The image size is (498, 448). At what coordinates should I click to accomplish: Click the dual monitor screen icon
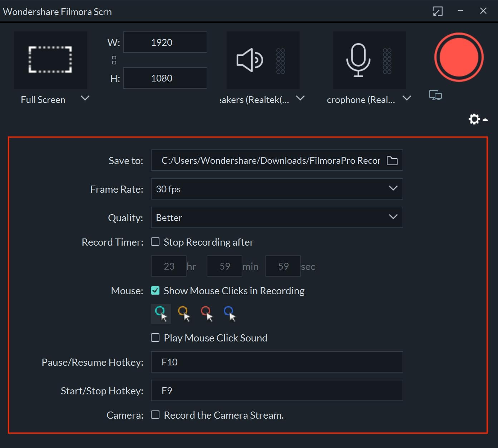pyautogui.click(x=435, y=95)
